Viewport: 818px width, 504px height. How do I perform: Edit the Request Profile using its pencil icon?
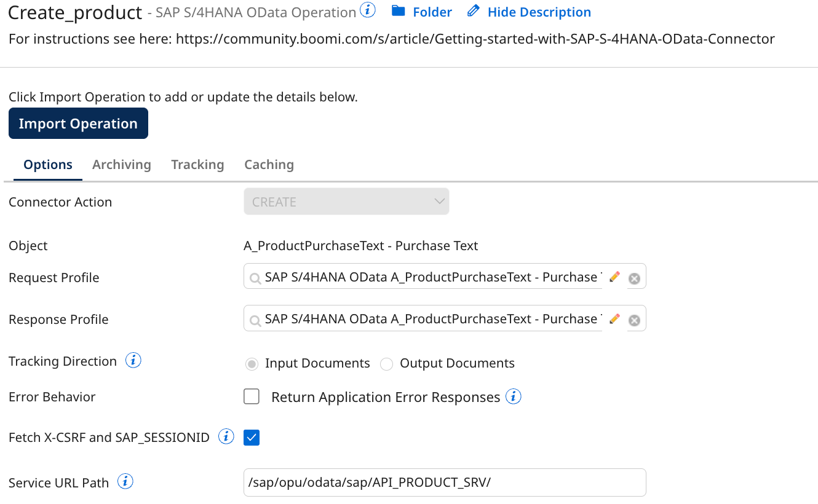(614, 277)
